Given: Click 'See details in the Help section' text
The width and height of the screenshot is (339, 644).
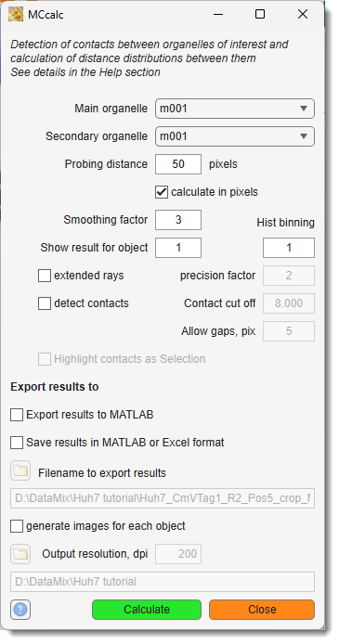Looking at the screenshot, I should (x=85, y=72).
